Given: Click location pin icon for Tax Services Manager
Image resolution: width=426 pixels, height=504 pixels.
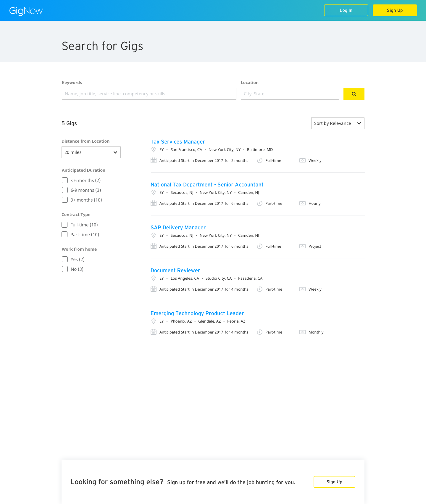Looking at the screenshot, I should click(154, 149).
